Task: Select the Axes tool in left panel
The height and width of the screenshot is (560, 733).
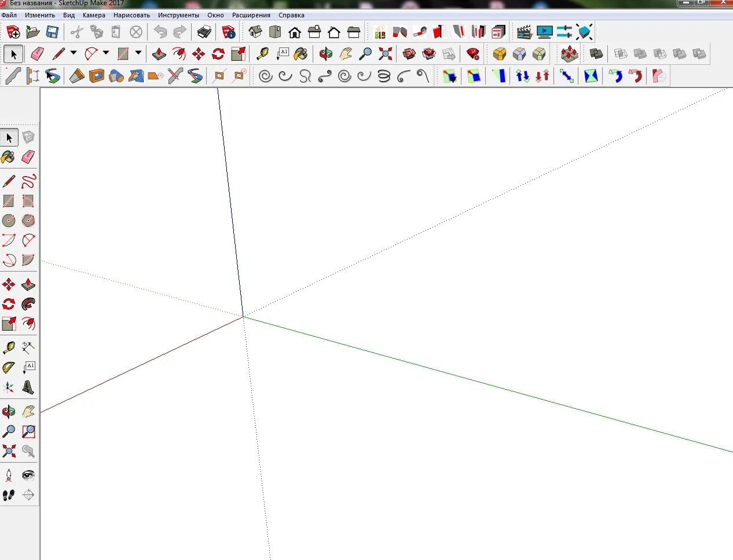Action: pos(9,387)
